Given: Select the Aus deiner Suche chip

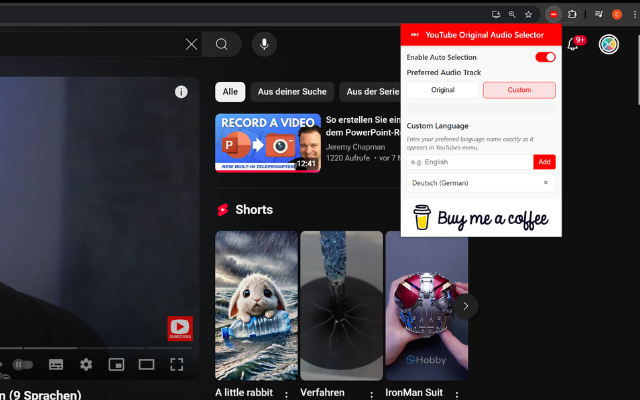Looking at the screenshot, I should [292, 92].
